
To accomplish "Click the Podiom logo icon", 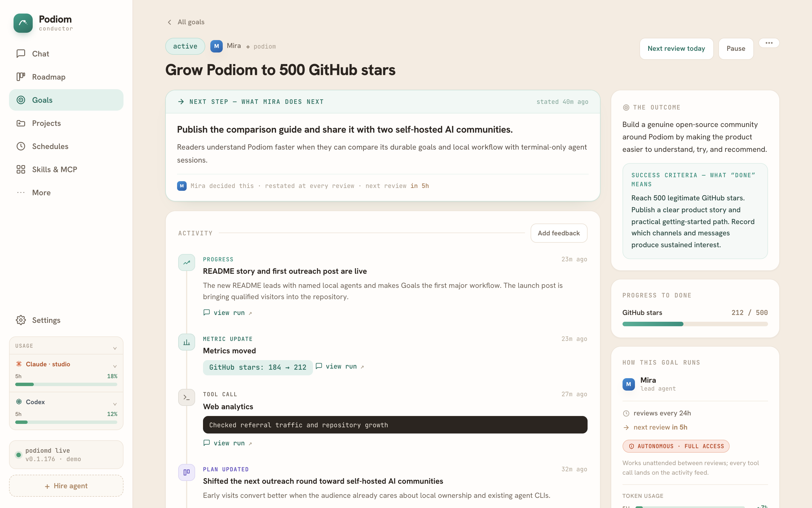I will coord(23,23).
